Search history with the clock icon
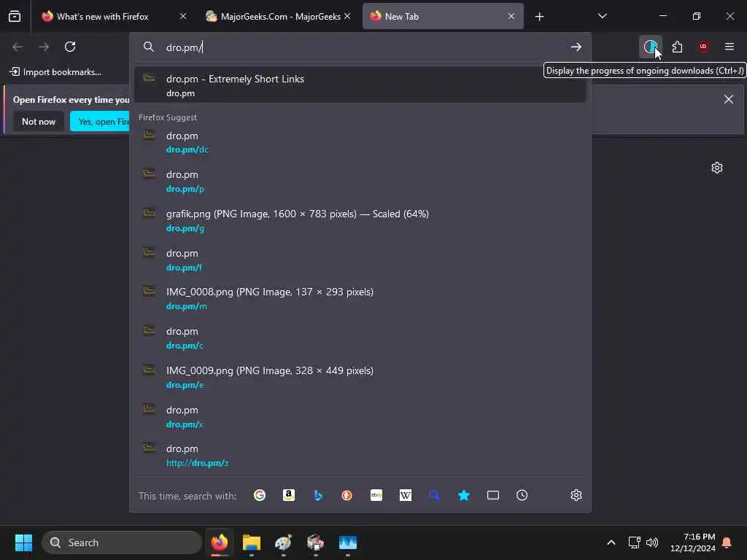The height and width of the screenshot is (560, 747). coord(522,495)
